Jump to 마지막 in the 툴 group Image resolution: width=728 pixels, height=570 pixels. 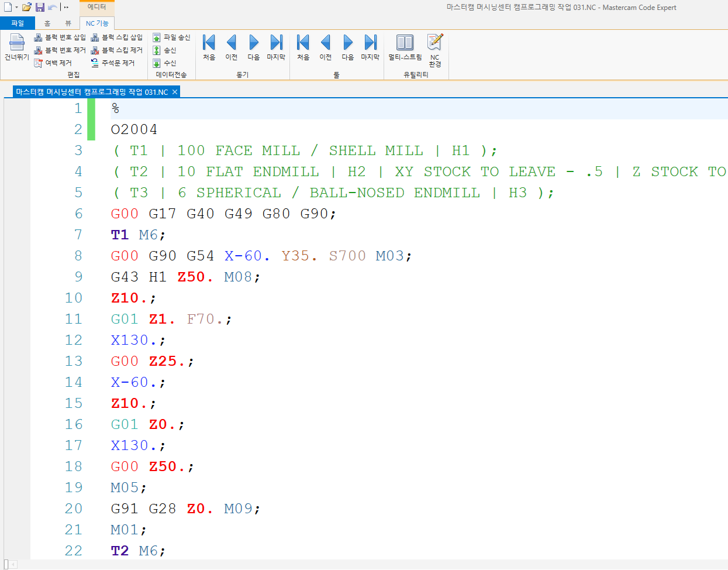370,47
